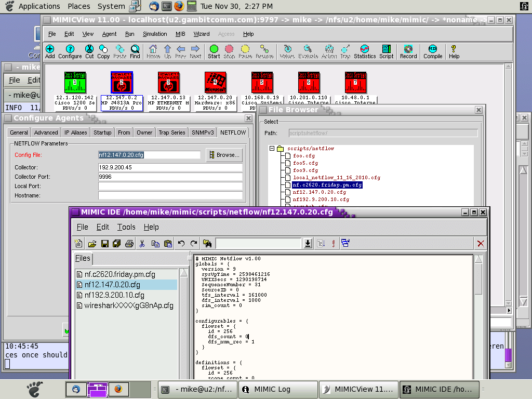Screen dimensions: 532x399
Task: Click the Add agent toolbar icon
Action: pyautogui.click(x=50, y=51)
